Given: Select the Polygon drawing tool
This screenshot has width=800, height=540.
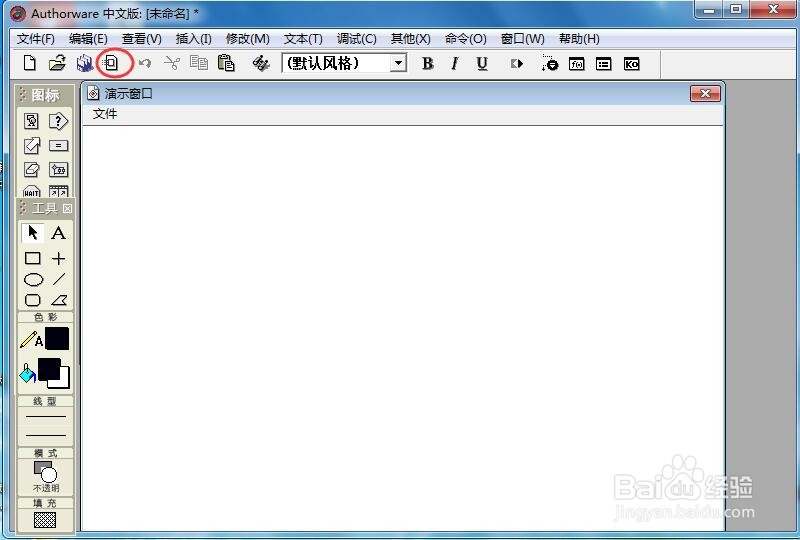Looking at the screenshot, I should 59,301.
